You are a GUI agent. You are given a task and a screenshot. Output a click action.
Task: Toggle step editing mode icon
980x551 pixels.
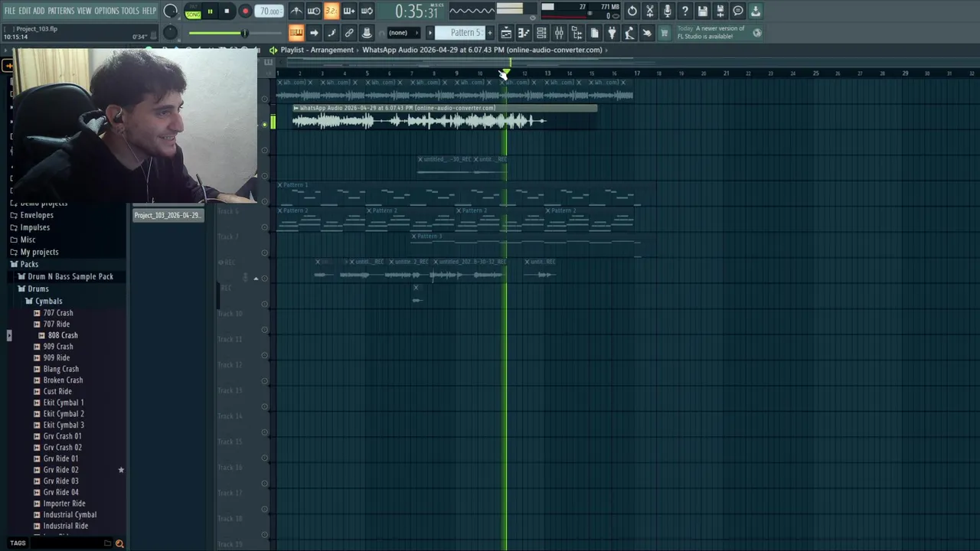(332, 33)
